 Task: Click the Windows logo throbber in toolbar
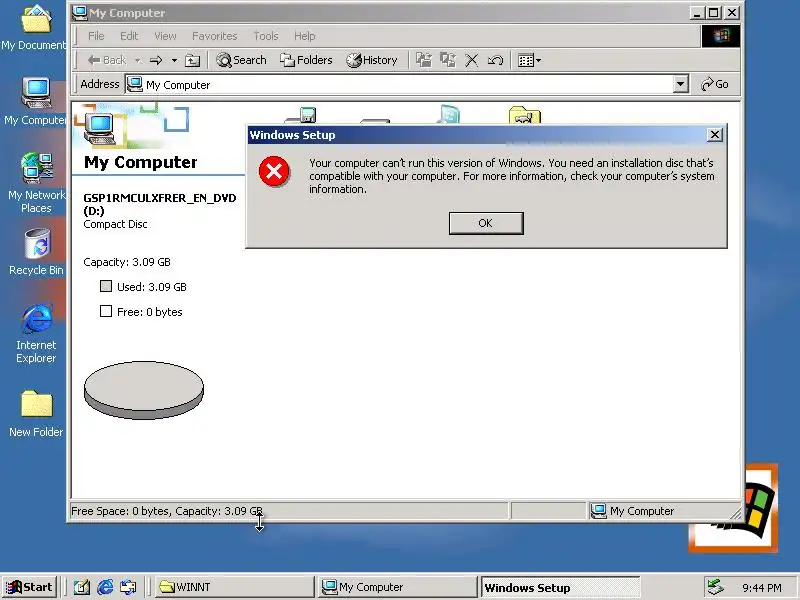[720, 36]
